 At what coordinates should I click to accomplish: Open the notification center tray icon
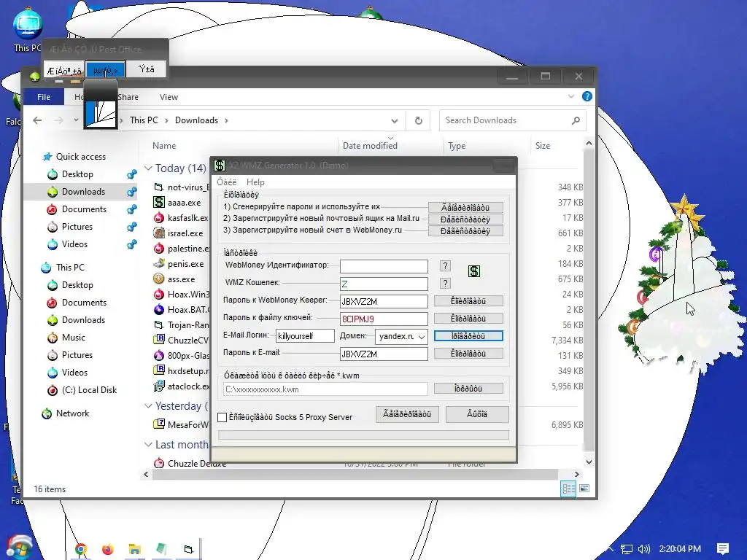(723, 549)
